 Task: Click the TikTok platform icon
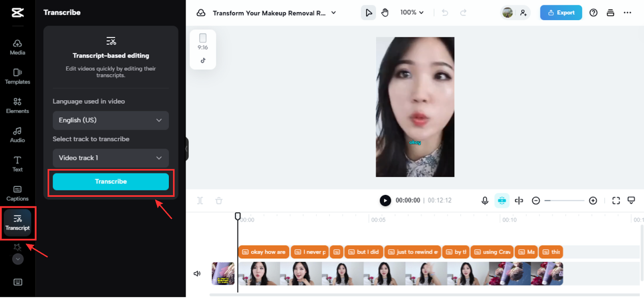coord(203,60)
